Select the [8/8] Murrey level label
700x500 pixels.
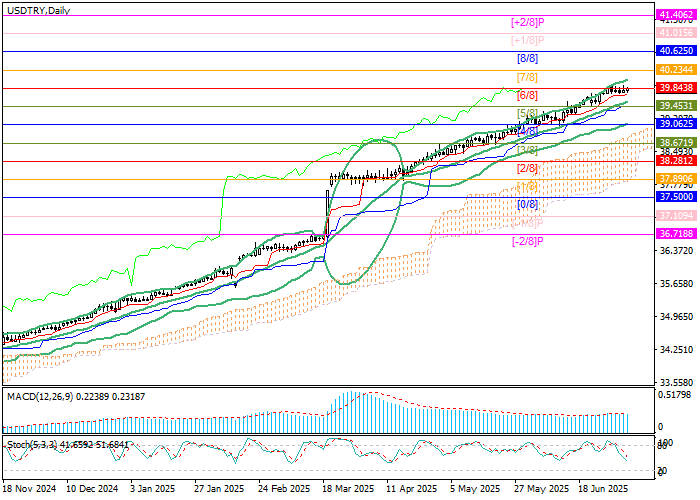click(x=526, y=58)
